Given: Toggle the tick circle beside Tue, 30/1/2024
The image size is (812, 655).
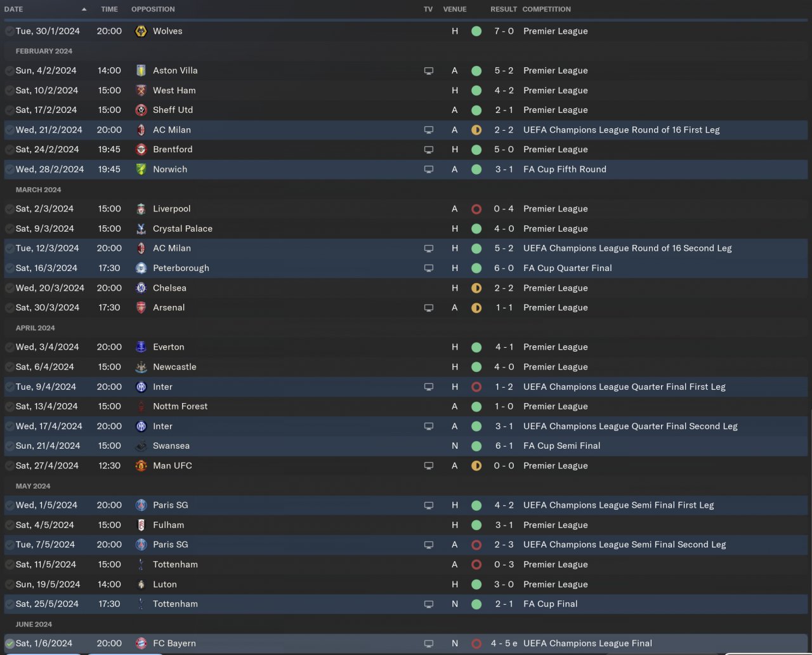Looking at the screenshot, I should 10,31.
